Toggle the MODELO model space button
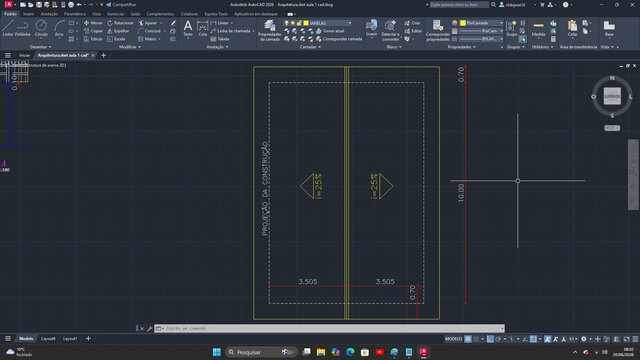640x360 pixels. pyautogui.click(x=453, y=339)
